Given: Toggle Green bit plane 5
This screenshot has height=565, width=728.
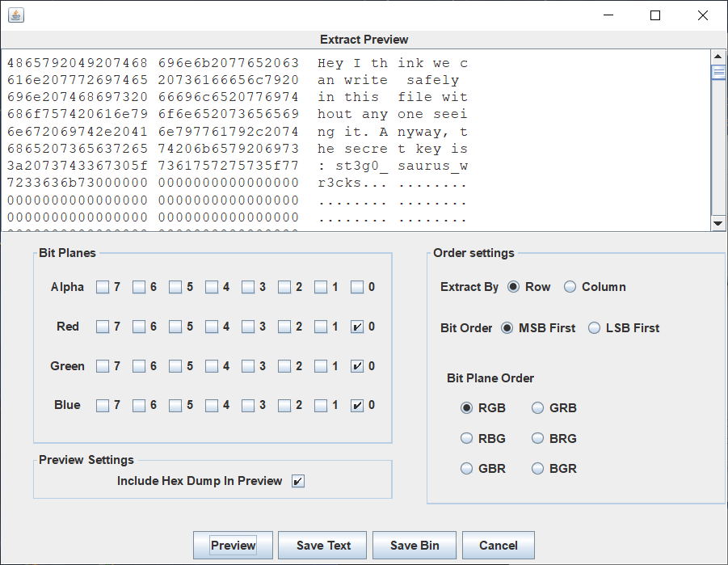Looking at the screenshot, I should click(175, 366).
